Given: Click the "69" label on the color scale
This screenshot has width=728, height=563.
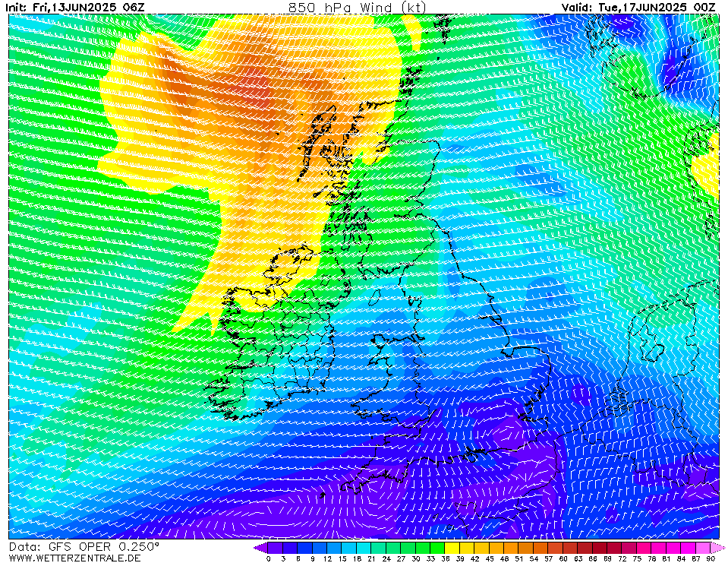Looking at the screenshot, I should click(x=607, y=558).
